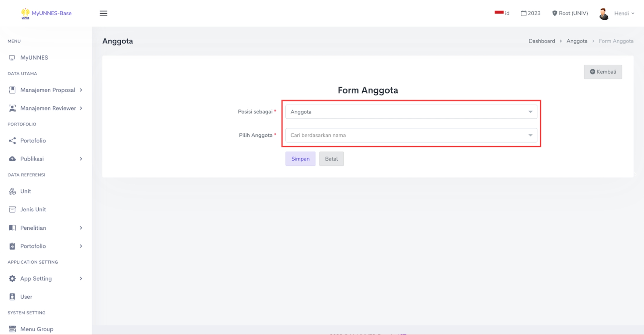Click the App Setting gear icon
Viewport: 644px width, 335px height.
coord(12,278)
